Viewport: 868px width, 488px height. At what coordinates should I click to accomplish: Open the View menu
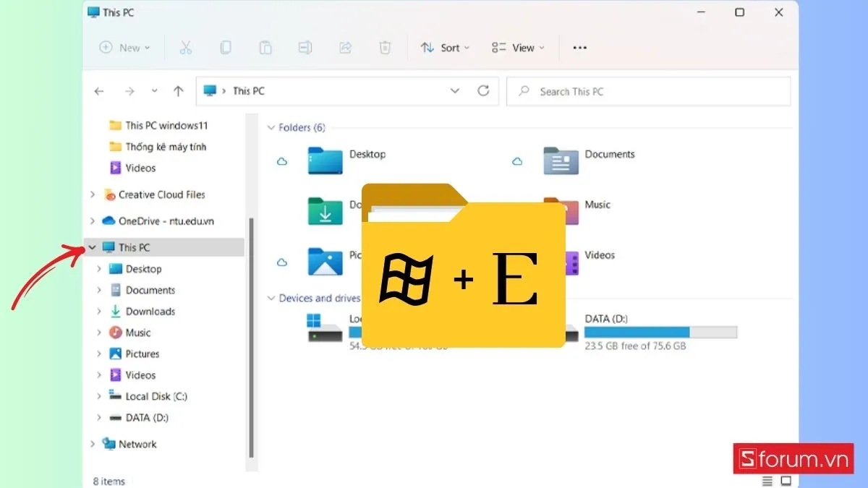[518, 47]
